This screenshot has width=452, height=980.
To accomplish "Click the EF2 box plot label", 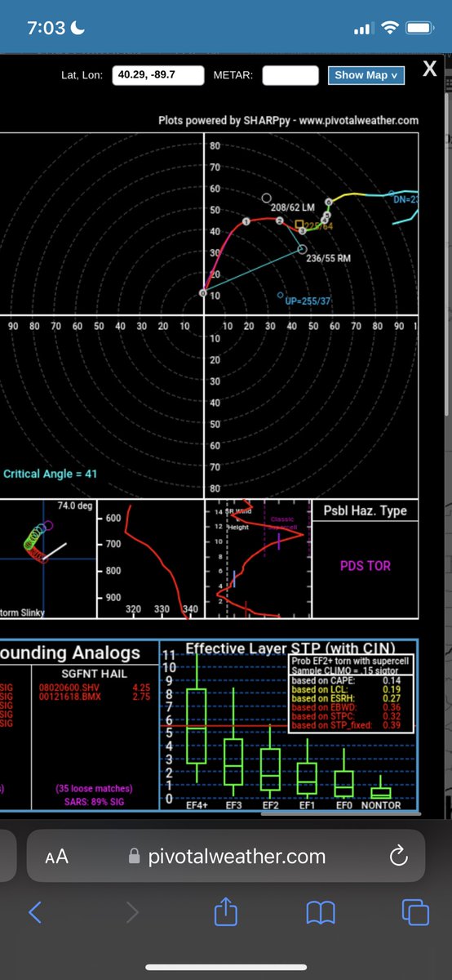I will [x=271, y=805].
